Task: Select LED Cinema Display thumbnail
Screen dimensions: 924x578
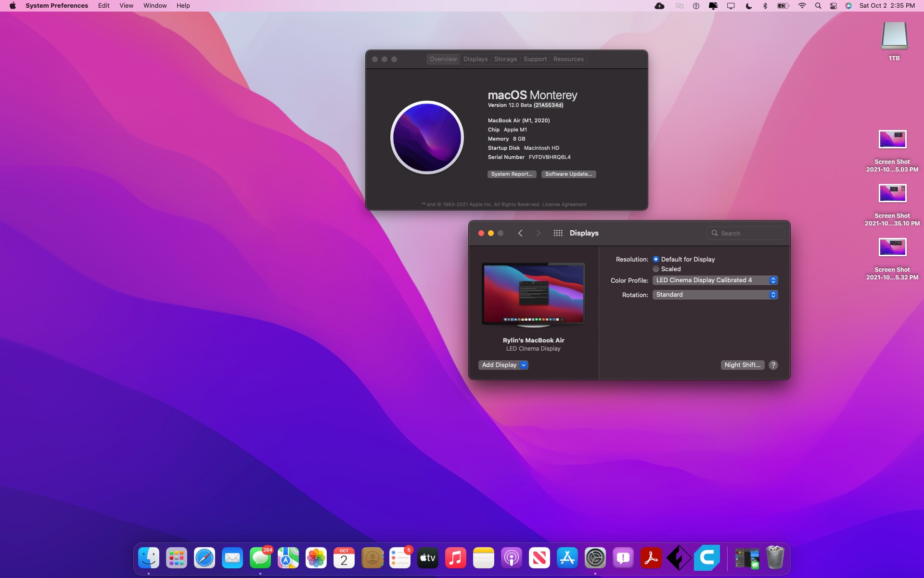Action: (x=533, y=294)
